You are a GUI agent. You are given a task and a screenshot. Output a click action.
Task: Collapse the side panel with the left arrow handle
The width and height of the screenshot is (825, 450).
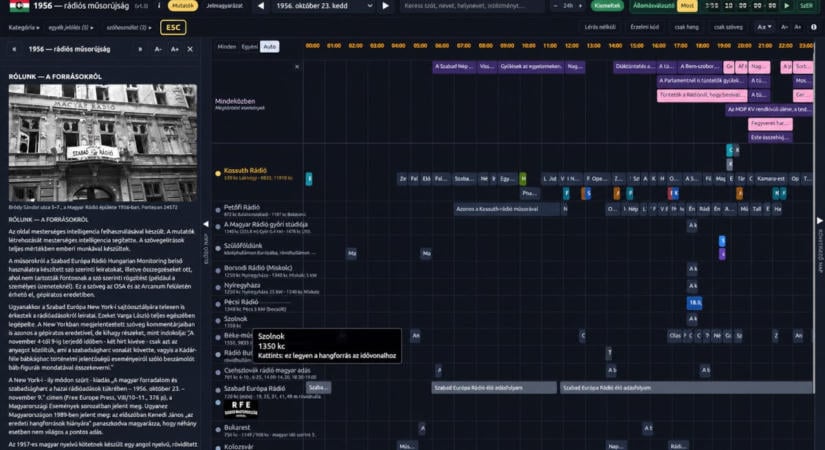[206, 224]
